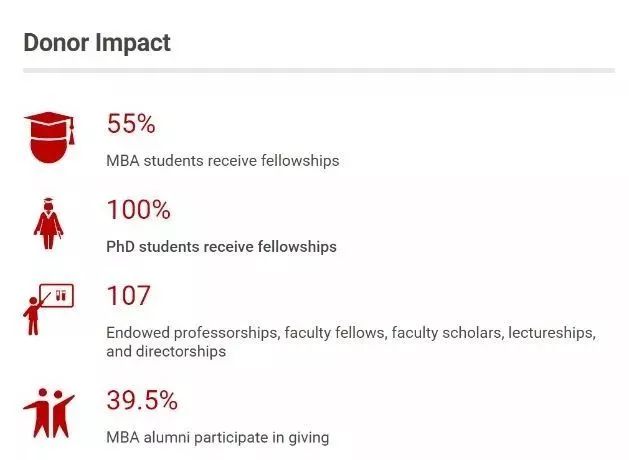Click the "and directorships" text line
Screen dimensions: 629x460
[x=166, y=352]
